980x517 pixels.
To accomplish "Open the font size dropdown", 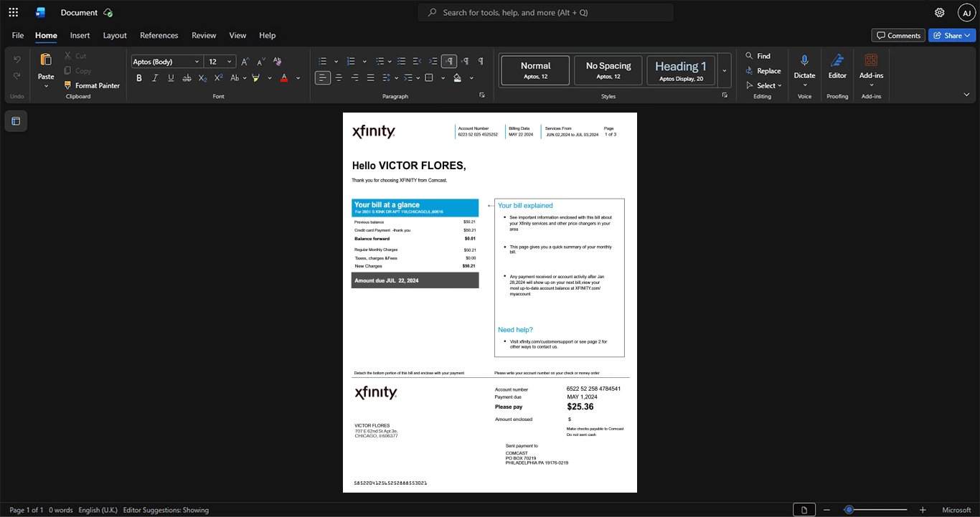I will pos(230,62).
